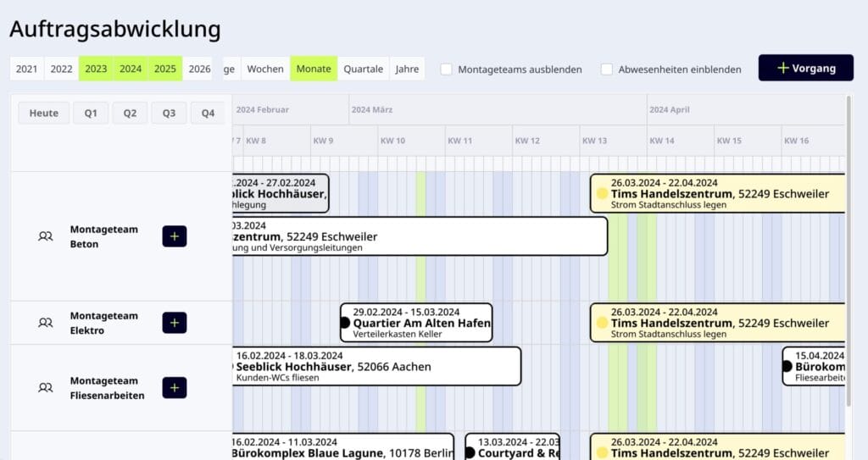Viewport: 868px width, 460px height.
Task: Enable Montageteams ausblenden checkbox
Action: (x=447, y=69)
